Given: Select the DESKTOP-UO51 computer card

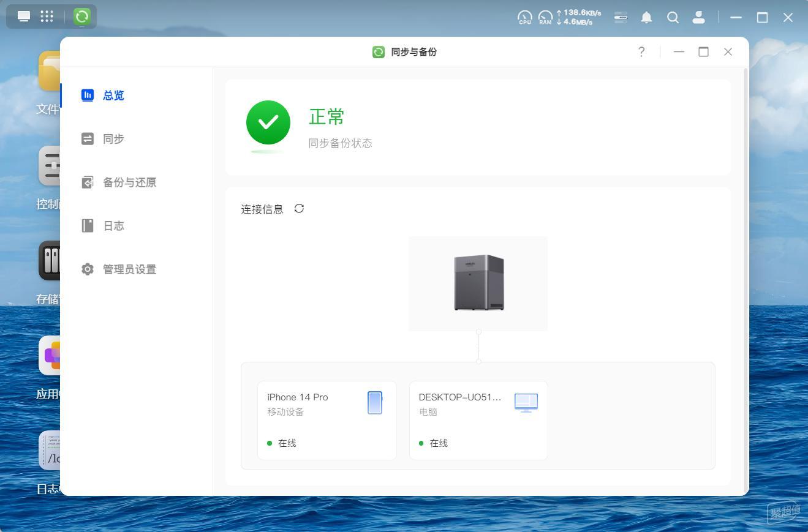Looking at the screenshot, I should [x=478, y=420].
